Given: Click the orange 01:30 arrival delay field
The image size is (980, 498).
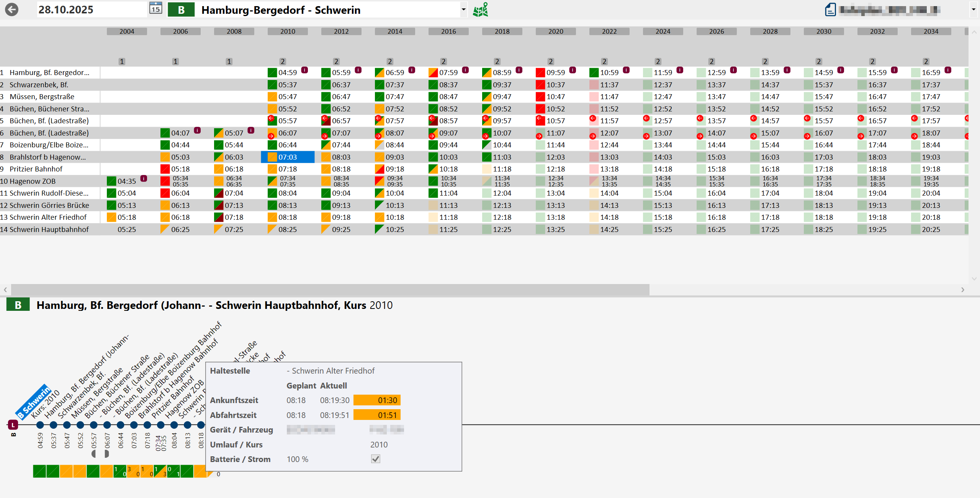Looking at the screenshot, I should point(377,400).
